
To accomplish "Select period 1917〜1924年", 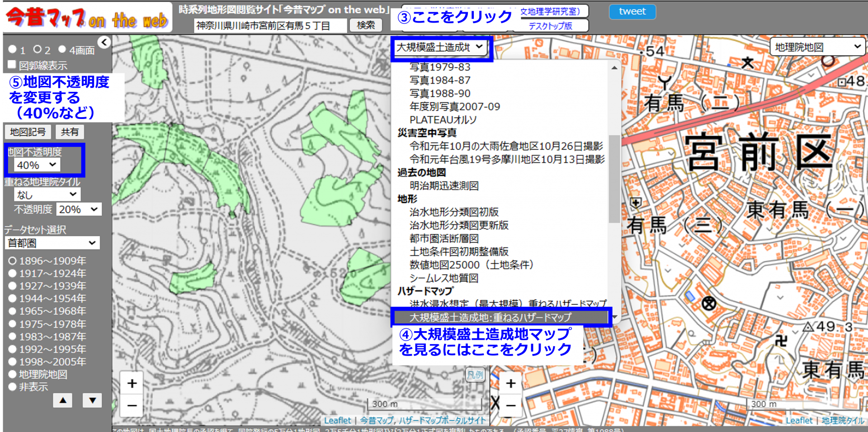I will (12, 273).
